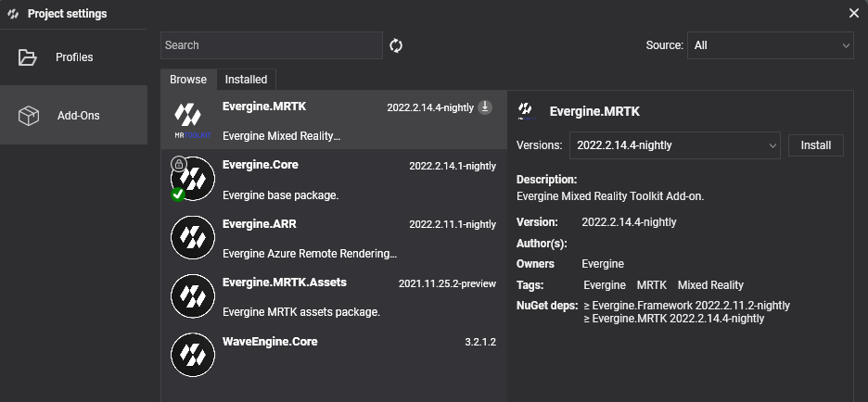The image size is (868, 402).
Task: Select the Evergine.ARR package logo
Action: click(x=193, y=237)
